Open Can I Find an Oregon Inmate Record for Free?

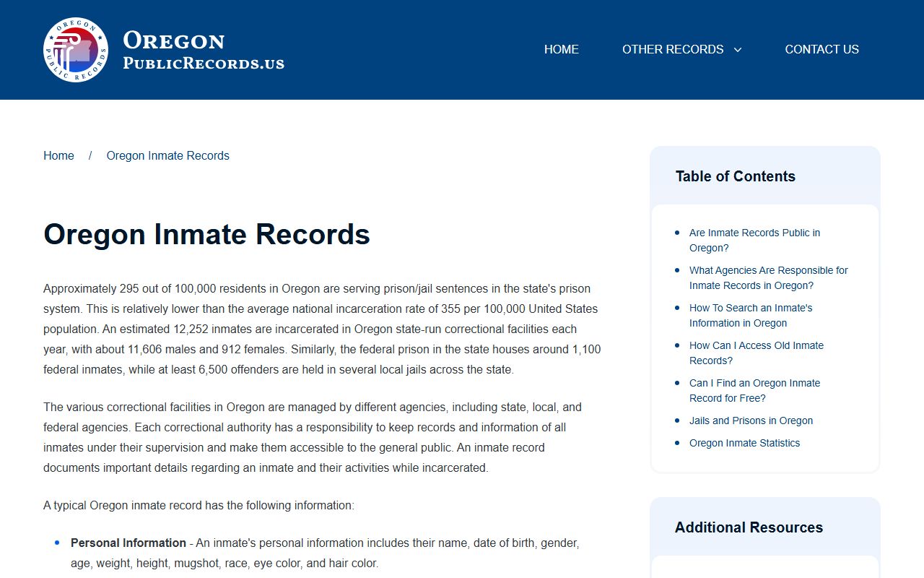[754, 390]
